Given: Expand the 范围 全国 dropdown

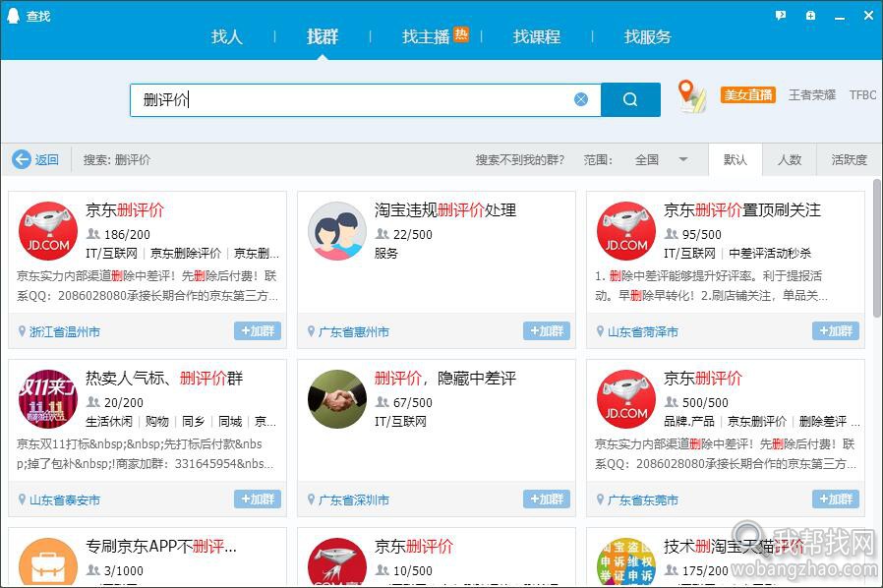Looking at the screenshot, I should coord(661,159).
